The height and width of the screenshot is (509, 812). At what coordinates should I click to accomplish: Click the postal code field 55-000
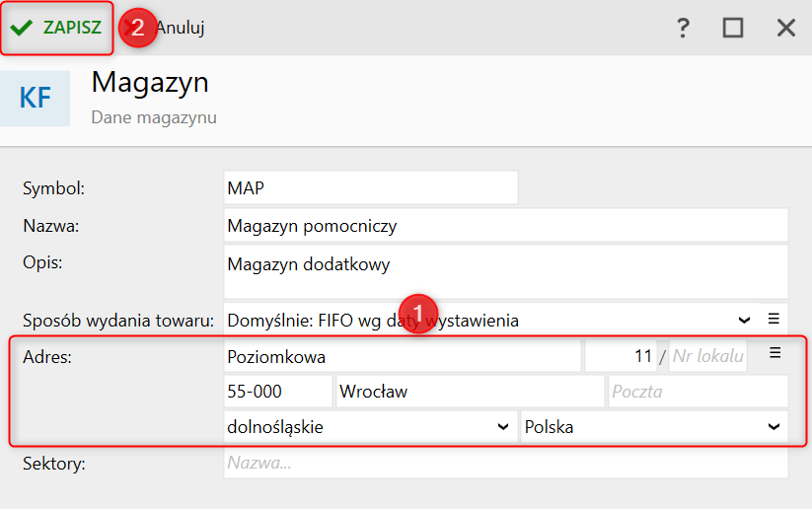click(277, 392)
